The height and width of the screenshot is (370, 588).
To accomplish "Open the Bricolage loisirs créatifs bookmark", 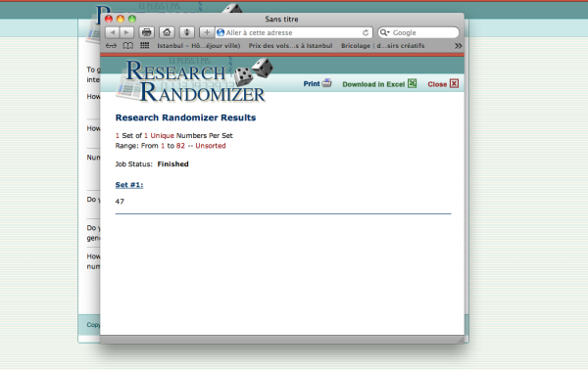I will [382, 46].
